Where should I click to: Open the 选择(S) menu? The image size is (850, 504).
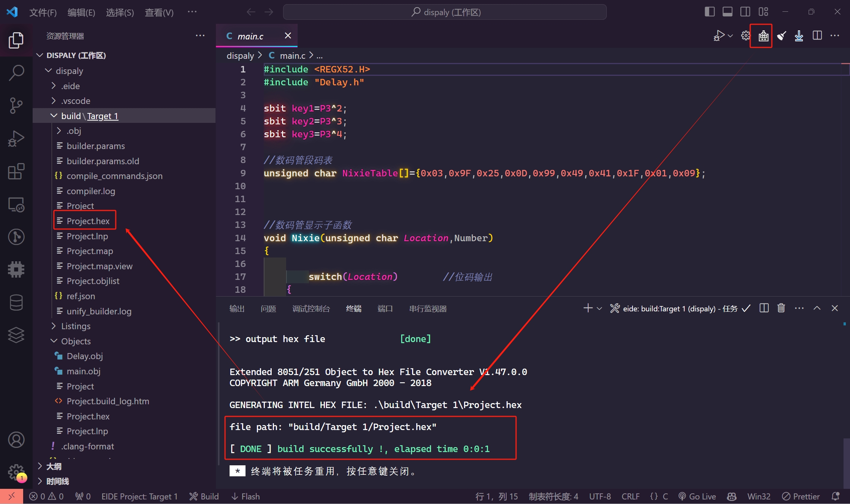[x=120, y=13]
